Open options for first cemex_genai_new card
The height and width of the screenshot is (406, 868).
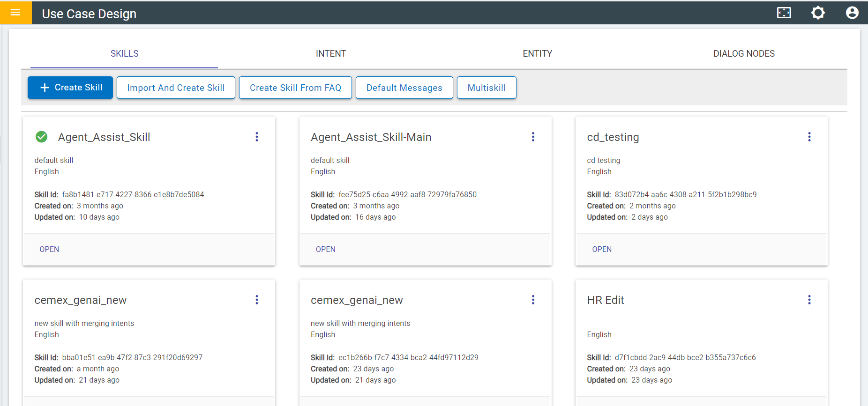[x=256, y=300]
